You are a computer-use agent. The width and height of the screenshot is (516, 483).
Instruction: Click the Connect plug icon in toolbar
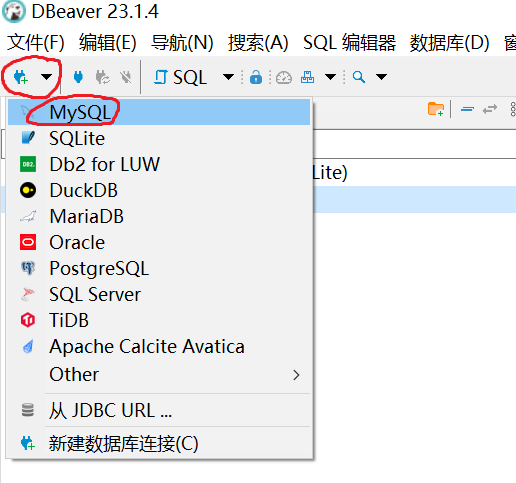[78, 77]
